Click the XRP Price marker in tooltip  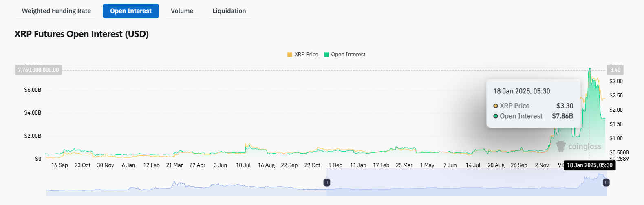coord(496,106)
